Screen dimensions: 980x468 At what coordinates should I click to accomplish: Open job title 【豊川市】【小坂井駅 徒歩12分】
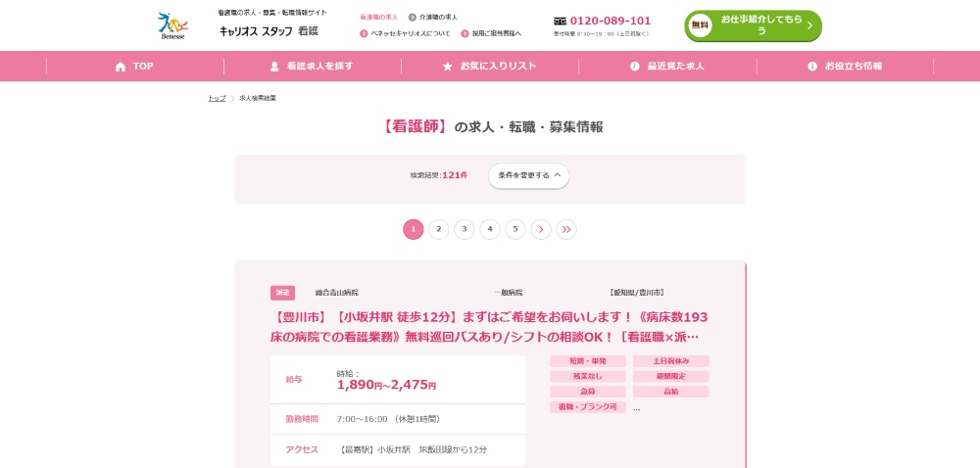[489, 327]
